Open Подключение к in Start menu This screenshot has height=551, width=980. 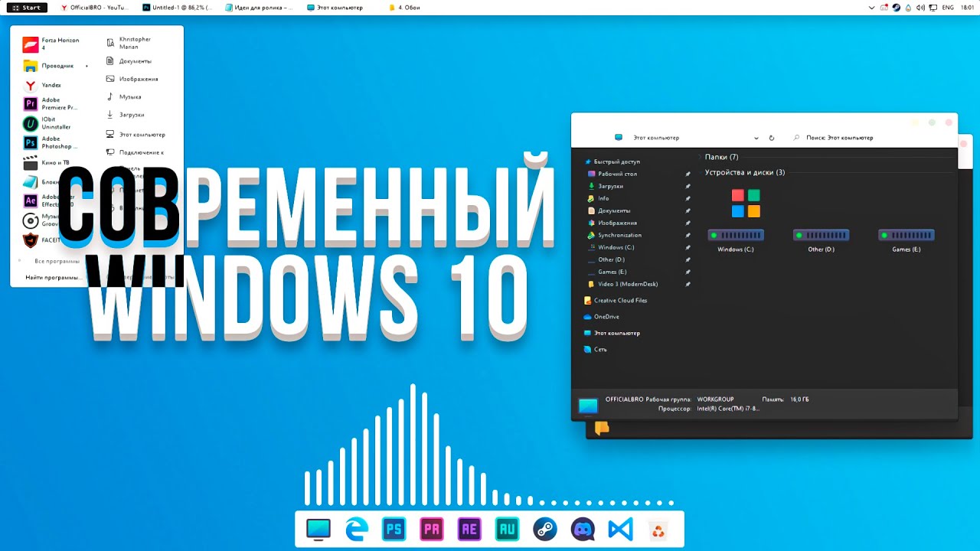136,152
